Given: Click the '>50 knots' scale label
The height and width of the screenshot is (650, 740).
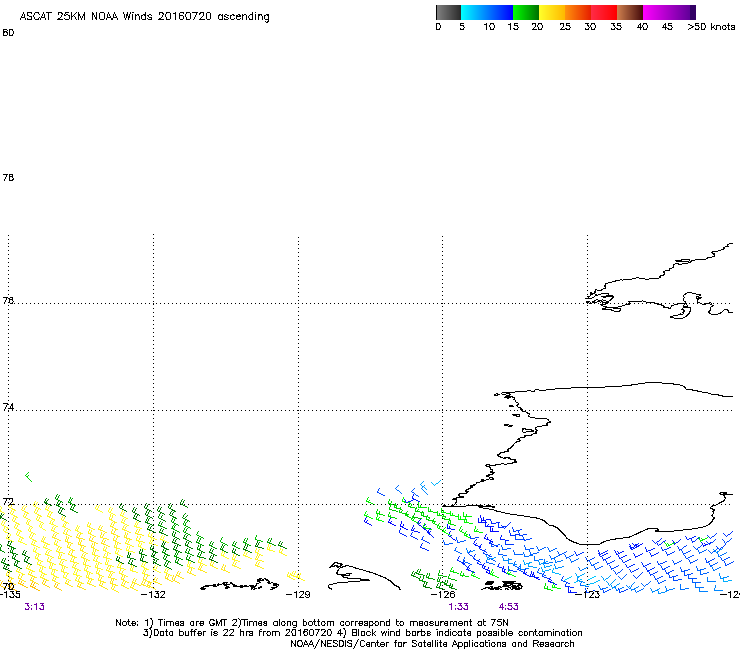Looking at the screenshot, I should coord(711,27).
